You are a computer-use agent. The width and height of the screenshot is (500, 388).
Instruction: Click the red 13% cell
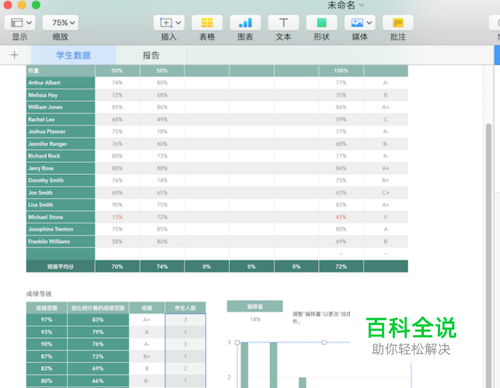(x=117, y=217)
